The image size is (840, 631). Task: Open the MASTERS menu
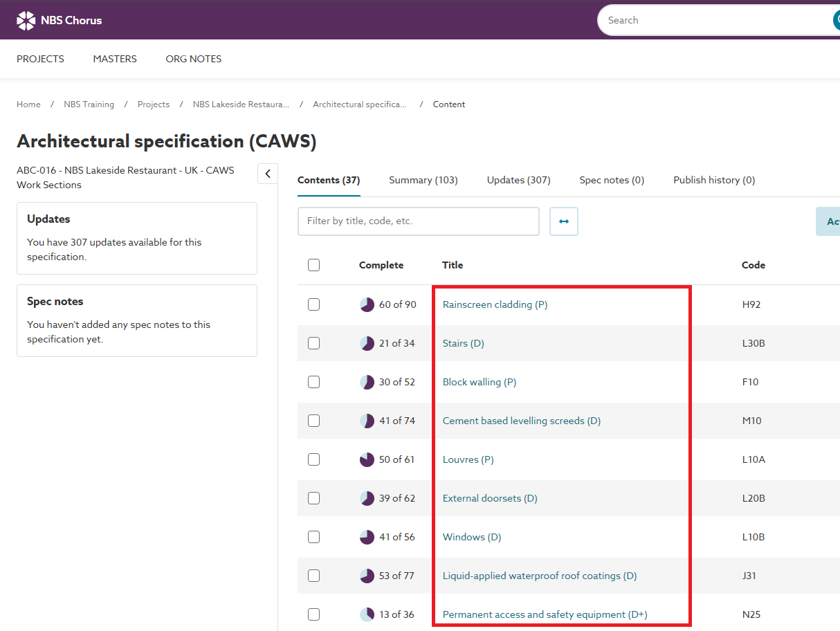[115, 59]
